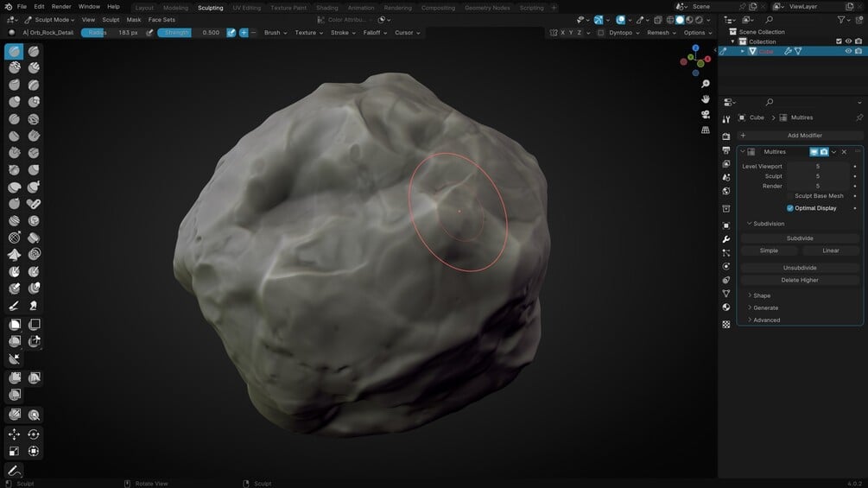Uncheck the Optimal Display checkbox
The image size is (868, 488).
point(790,208)
